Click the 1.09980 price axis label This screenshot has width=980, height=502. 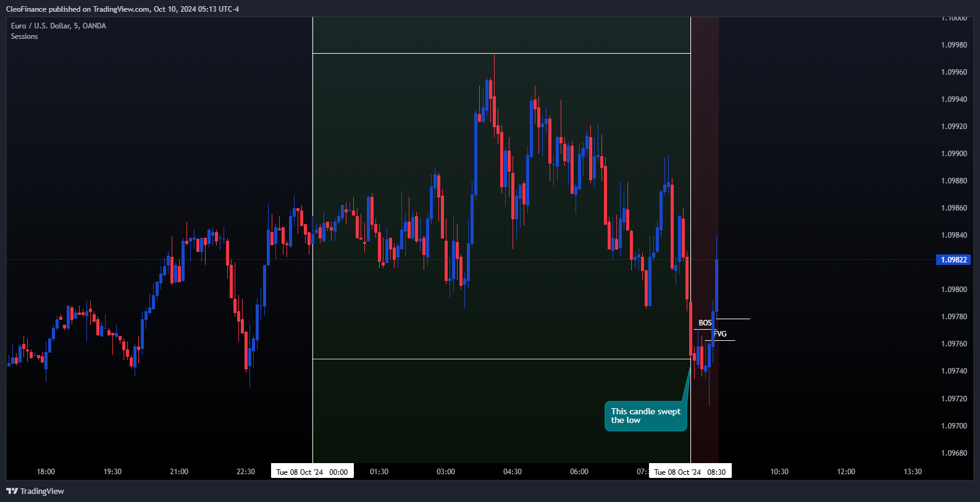coord(954,45)
